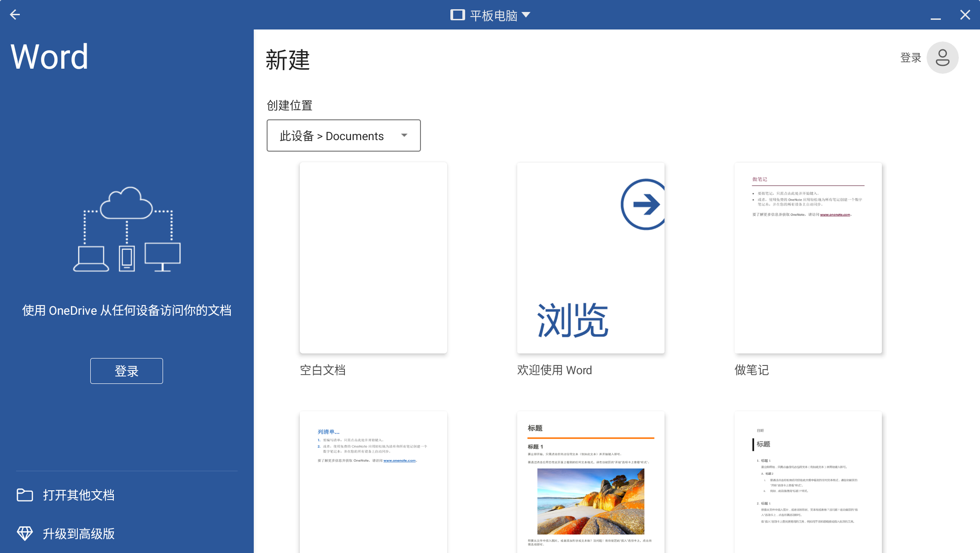Select 升级到高级版 in sidebar
Screen dimensions: 980x553
pyautogui.click(x=79, y=534)
